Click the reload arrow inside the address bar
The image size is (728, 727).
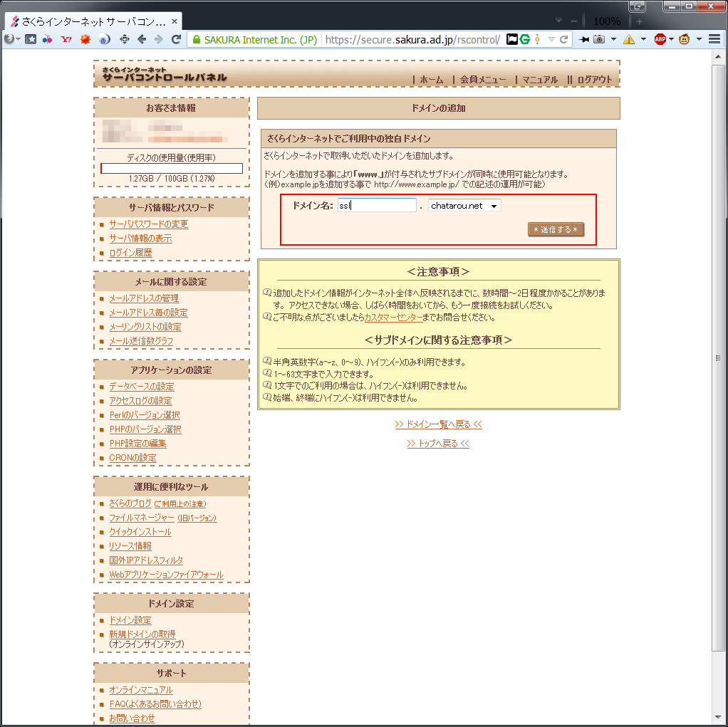(563, 39)
